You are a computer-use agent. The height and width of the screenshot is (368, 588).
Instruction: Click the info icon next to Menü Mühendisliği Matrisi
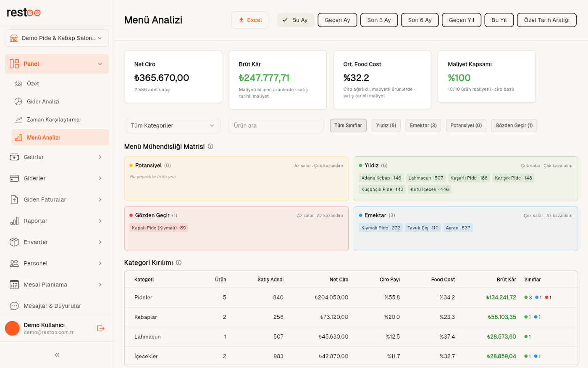tap(210, 146)
